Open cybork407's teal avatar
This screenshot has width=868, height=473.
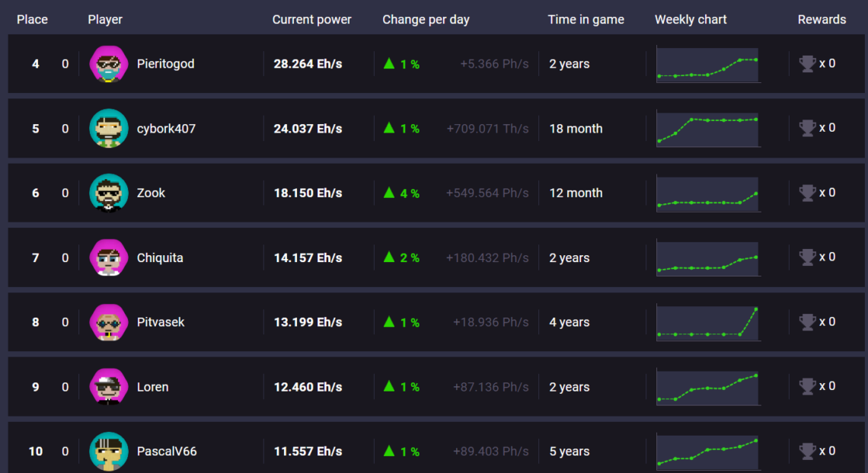click(108, 129)
